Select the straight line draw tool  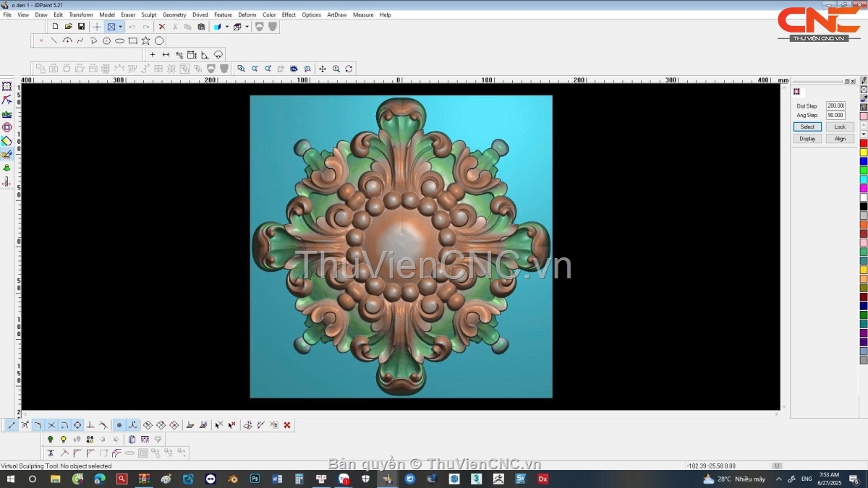coord(54,40)
